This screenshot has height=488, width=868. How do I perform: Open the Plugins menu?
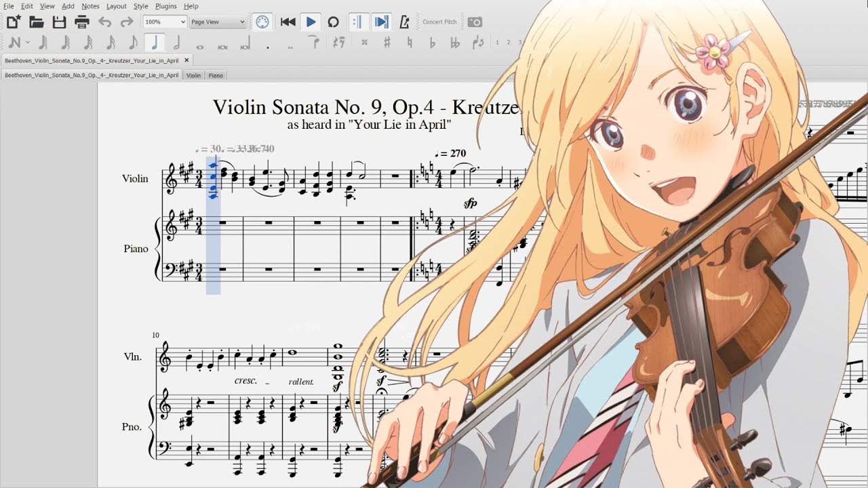[166, 6]
